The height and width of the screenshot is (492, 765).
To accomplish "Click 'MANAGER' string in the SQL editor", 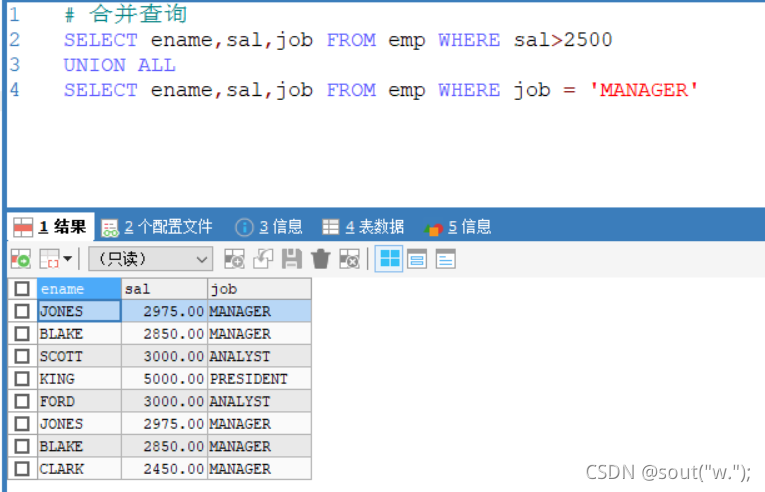I will pos(644,90).
